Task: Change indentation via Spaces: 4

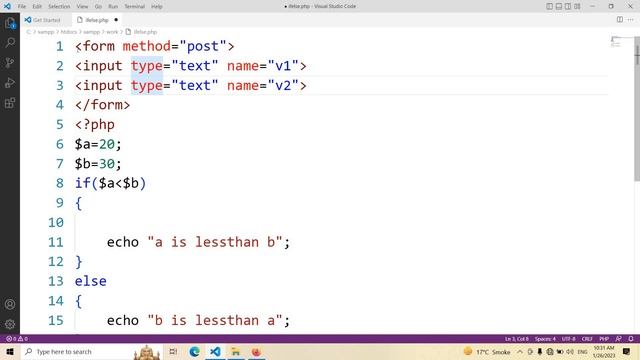Action: pyautogui.click(x=545, y=339)
